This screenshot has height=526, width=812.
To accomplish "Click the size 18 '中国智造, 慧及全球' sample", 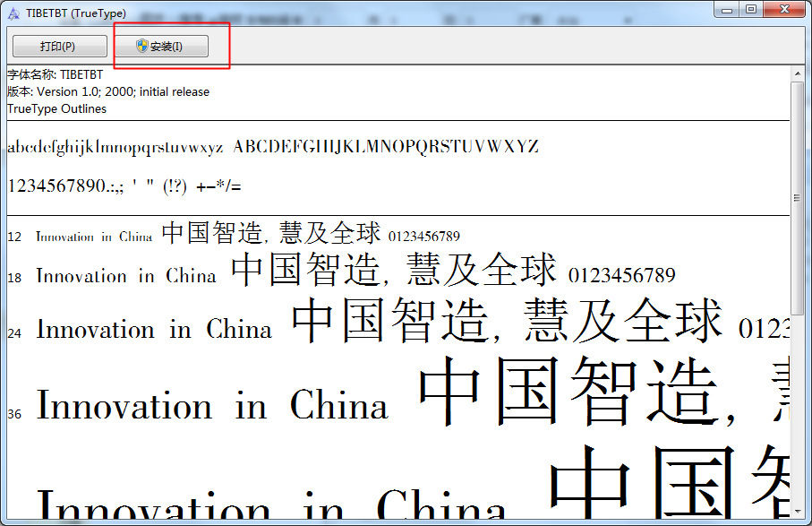I will pos(394,270).
